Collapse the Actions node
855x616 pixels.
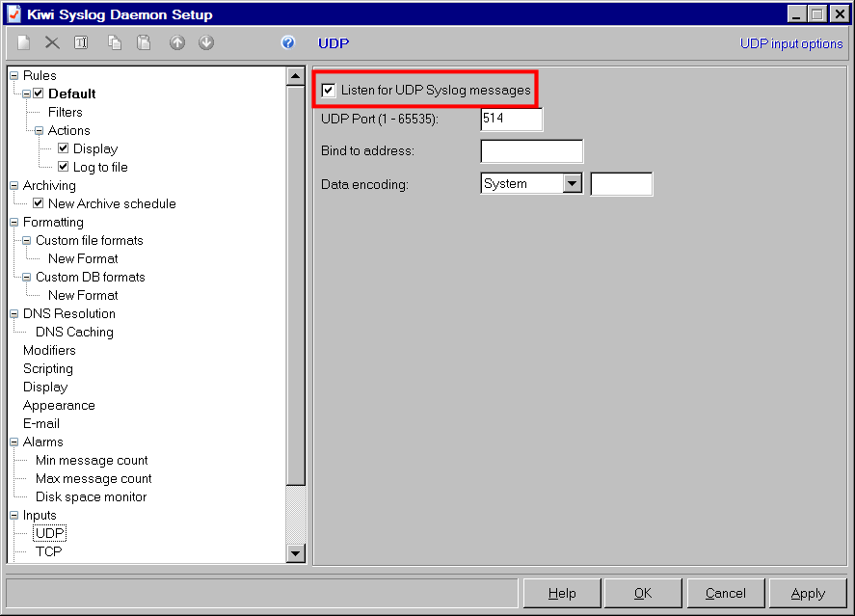click(39, 131)
